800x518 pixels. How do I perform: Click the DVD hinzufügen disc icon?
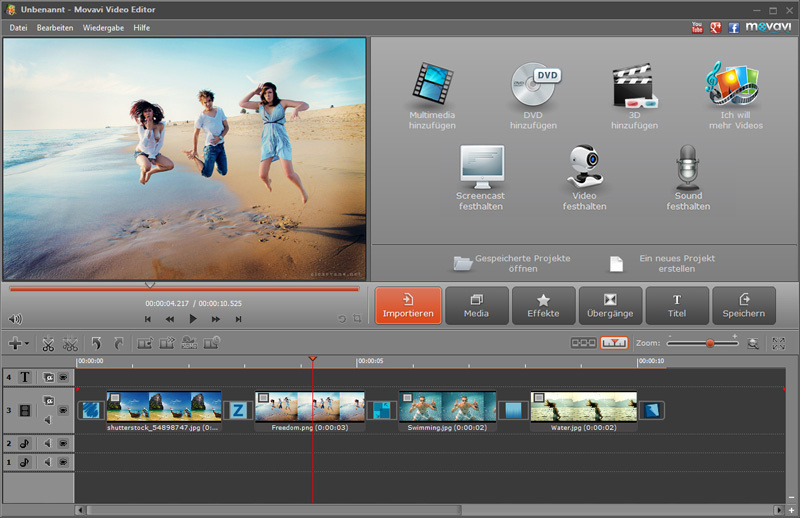pos(533,86)
